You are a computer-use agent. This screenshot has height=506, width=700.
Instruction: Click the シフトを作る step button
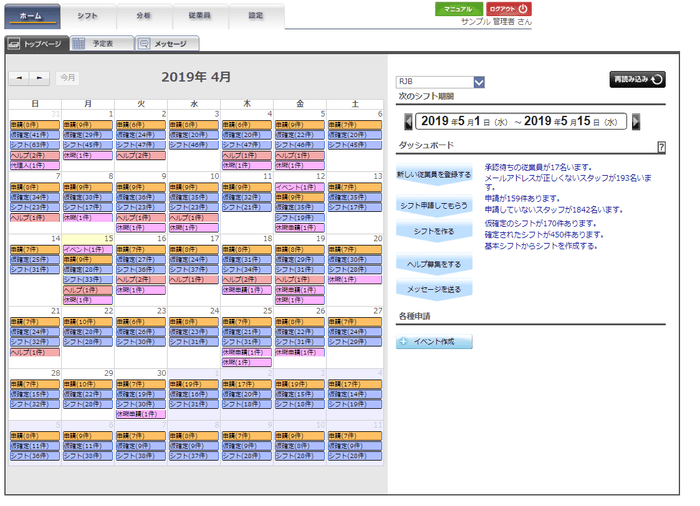coord(433,231)
